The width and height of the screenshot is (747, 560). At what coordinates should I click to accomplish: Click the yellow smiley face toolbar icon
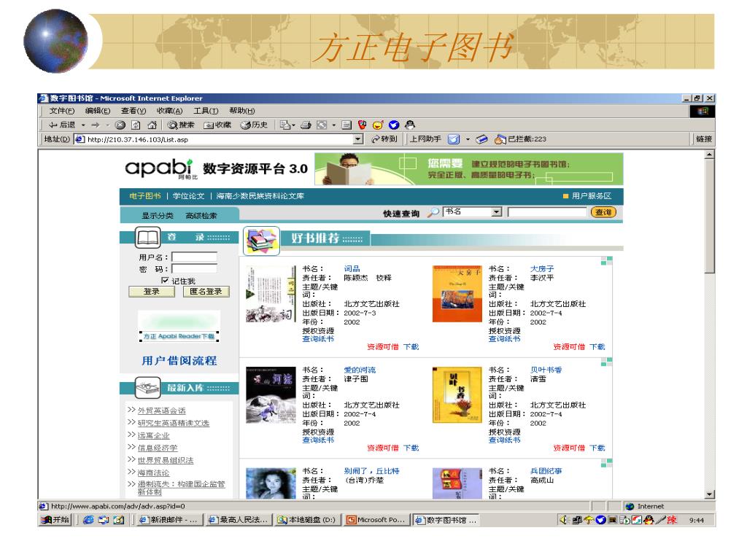coord(378,125)
